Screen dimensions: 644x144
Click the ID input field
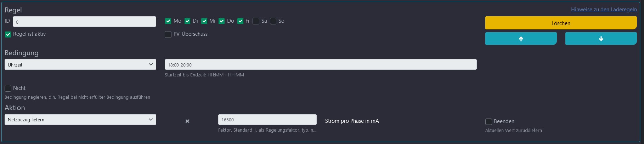tap(84, 22)
